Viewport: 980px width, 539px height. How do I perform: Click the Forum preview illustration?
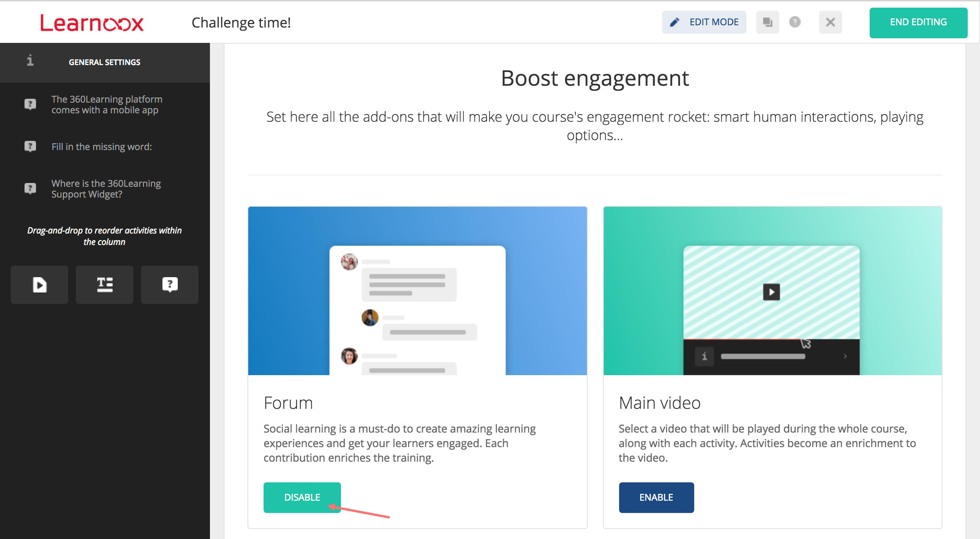point(418,291)
